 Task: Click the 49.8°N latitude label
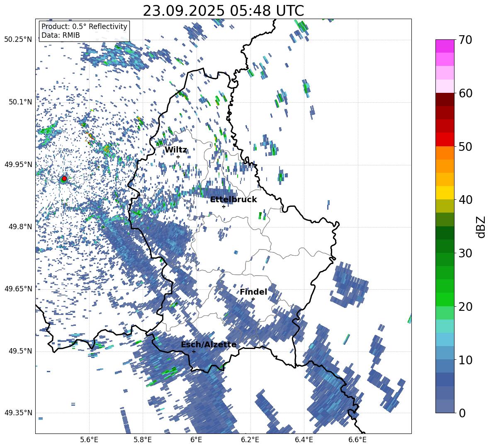pos(20,227)
